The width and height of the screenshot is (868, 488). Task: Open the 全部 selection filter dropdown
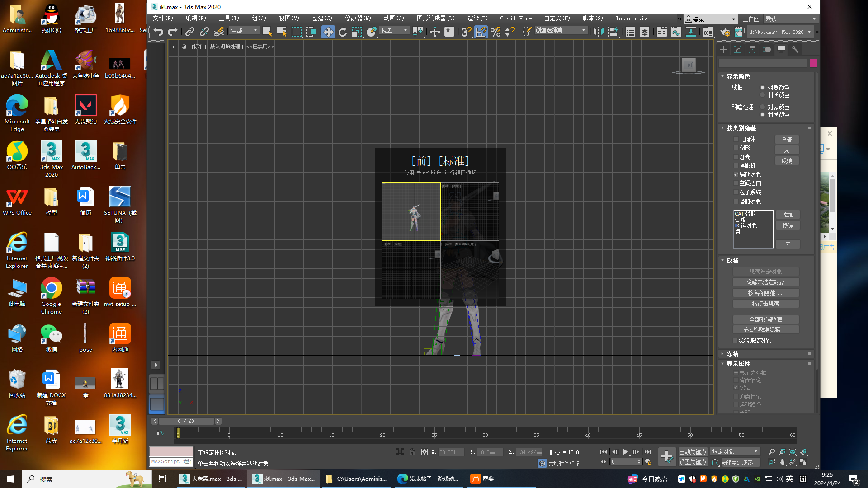tap(244, 31)
